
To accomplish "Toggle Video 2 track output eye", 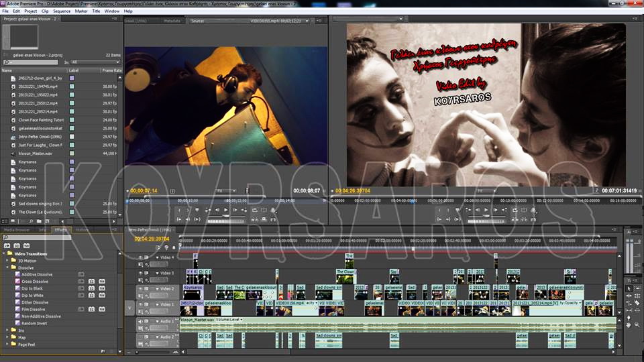I will pos(141,289).
